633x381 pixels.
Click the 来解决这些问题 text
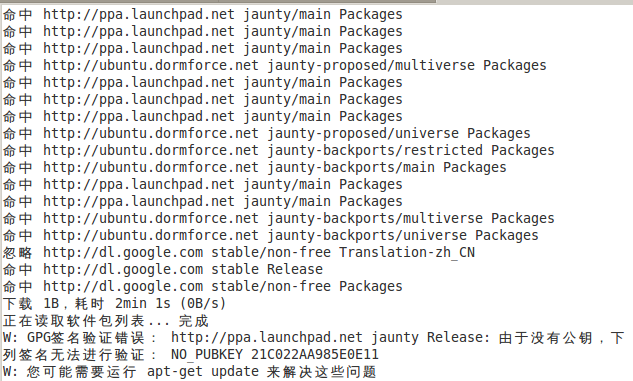pos(322,372)
